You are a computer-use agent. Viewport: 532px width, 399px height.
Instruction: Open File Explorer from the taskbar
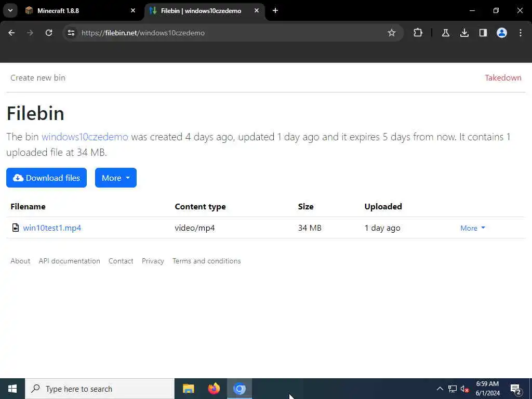tap(188, 389)
